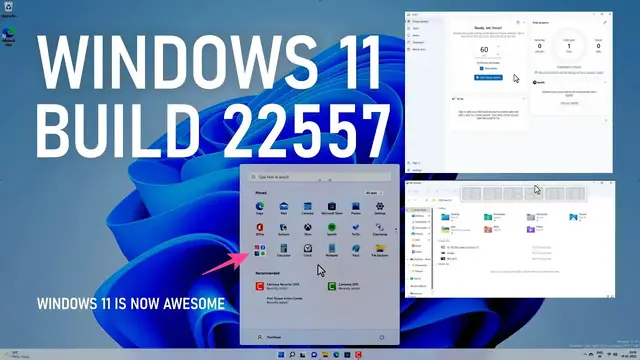Image resolution: width=640 pixels, height=360 pixels.
Task: Open the Microsoft Edge desktop shortcut
Action: tap(9, 36)
